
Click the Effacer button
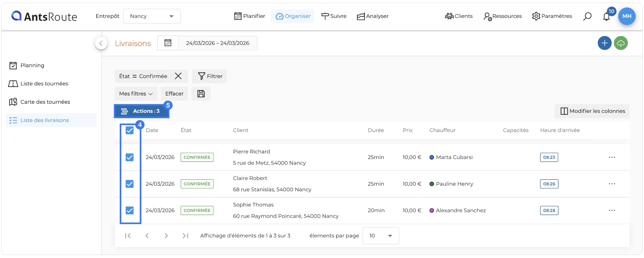click(174, 94)
